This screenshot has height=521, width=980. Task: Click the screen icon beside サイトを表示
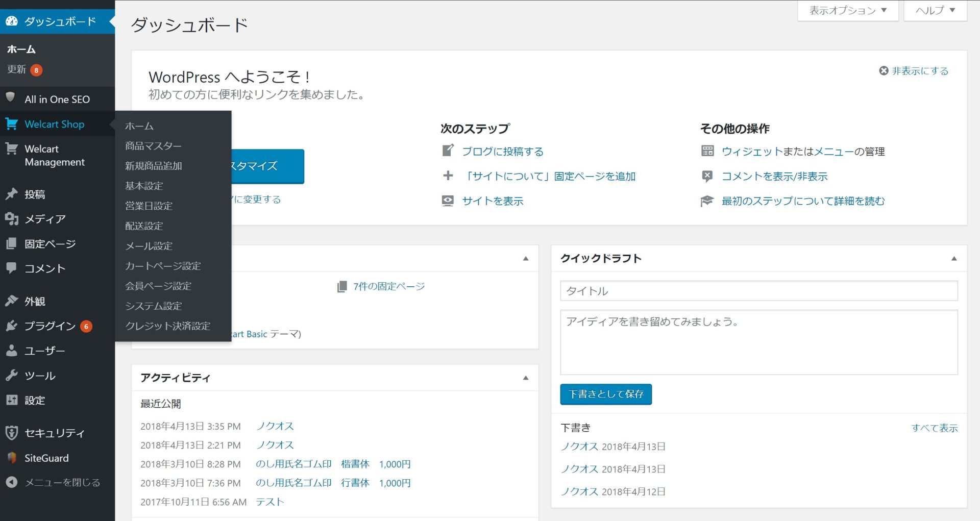[x=448, y=201]
